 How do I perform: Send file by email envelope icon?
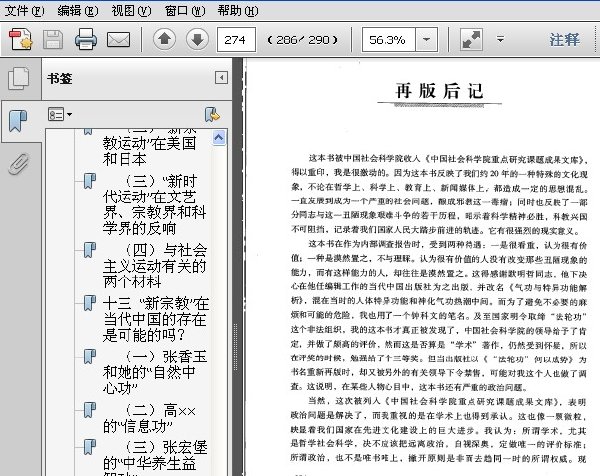point(118,39)
